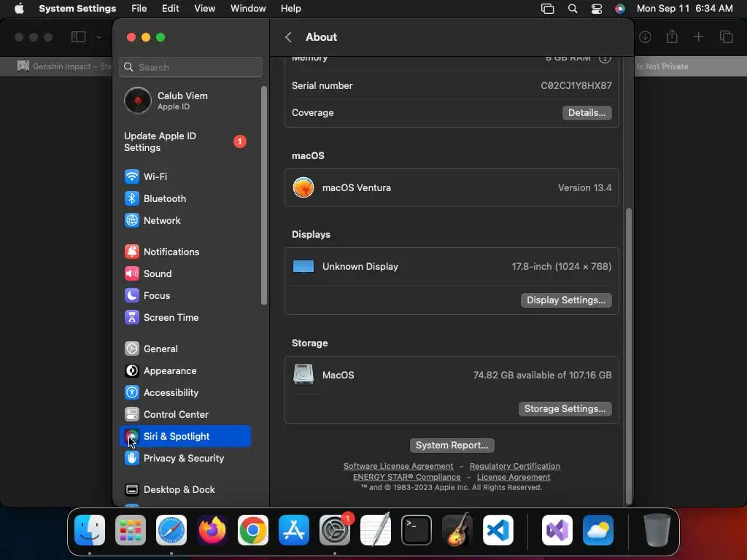Screen dimensions: 747x560
Task: Open TextEdit from the Dock
Action: coord(376,530)
